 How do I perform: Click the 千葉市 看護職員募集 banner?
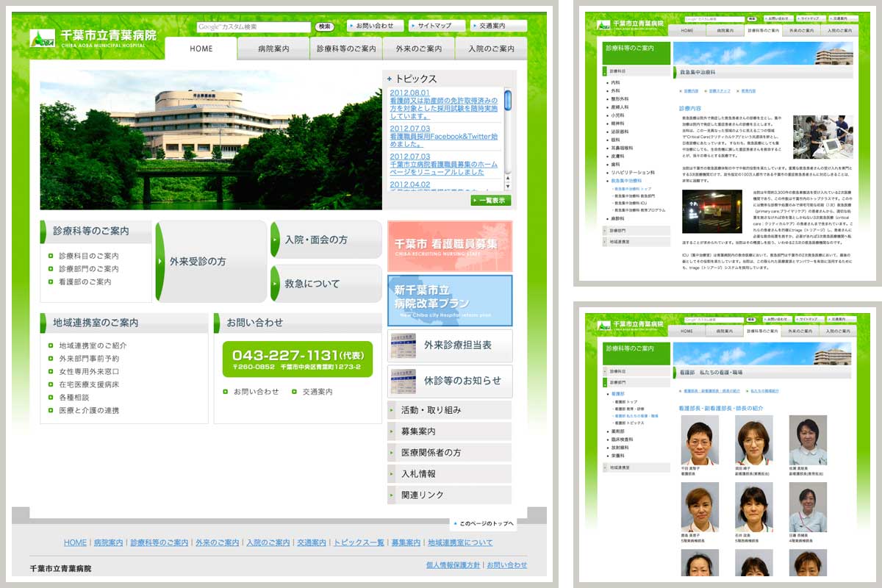coord(449,245)
